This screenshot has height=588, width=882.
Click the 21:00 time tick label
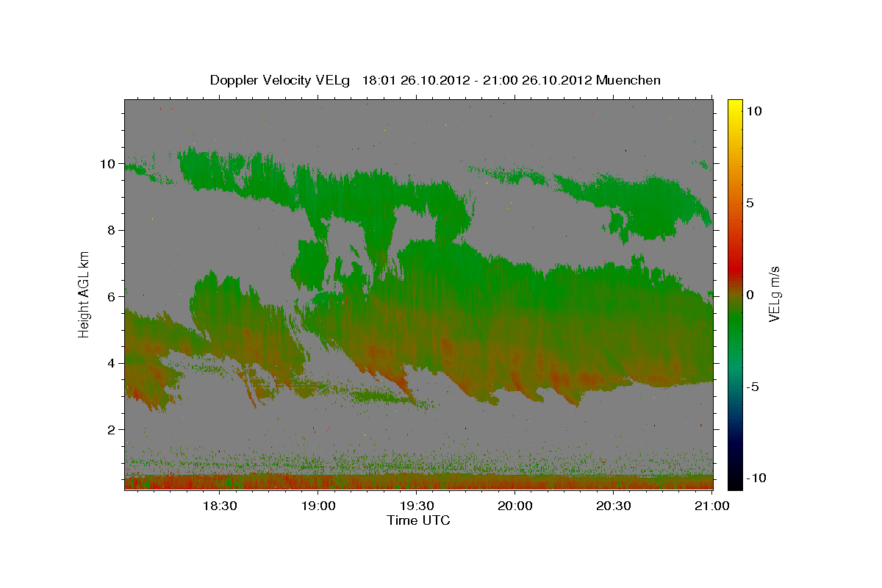tap(712, 506)
